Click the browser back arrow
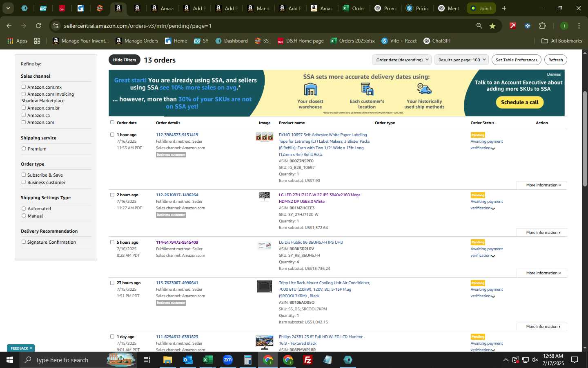Viewport: 588px width, 368px height. [x=9, y=26]
